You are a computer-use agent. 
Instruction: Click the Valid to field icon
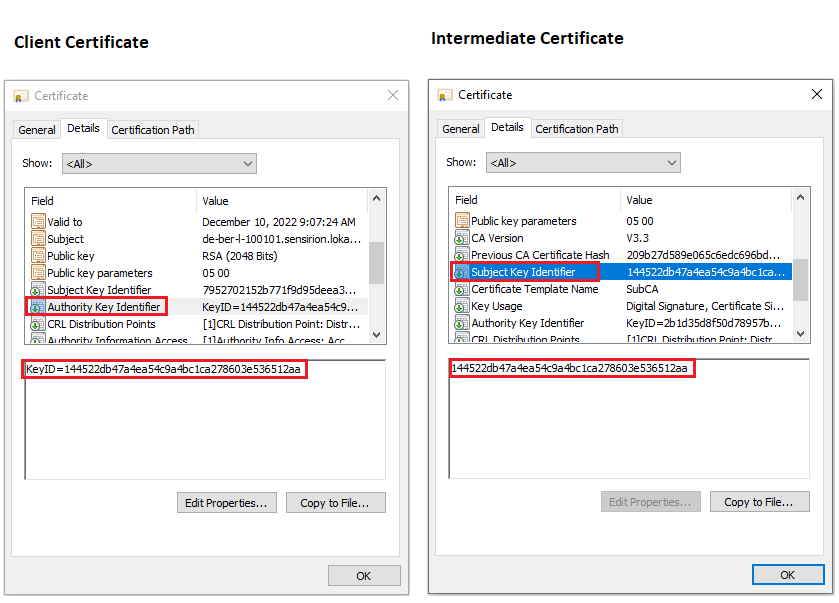point(39,222)
